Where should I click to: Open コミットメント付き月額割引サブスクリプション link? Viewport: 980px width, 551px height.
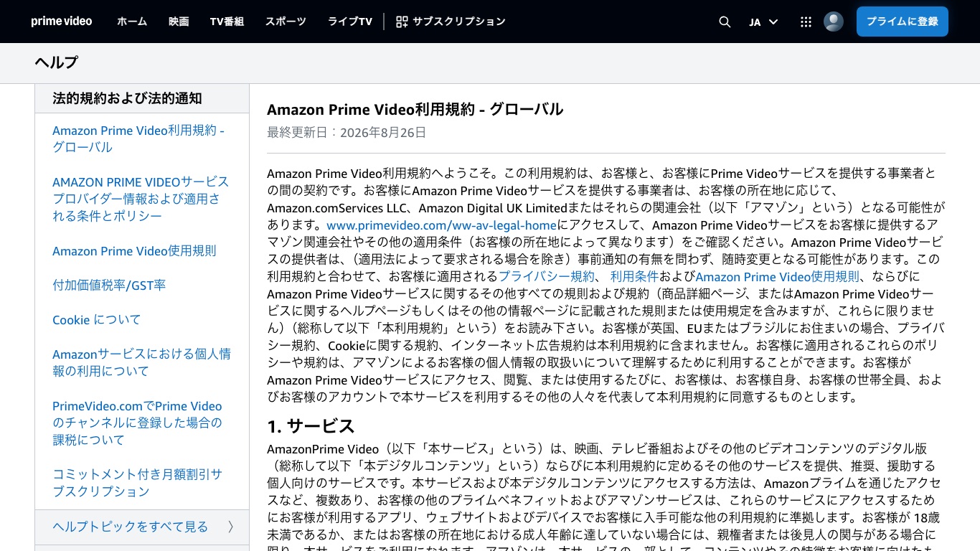click(138, 484)
